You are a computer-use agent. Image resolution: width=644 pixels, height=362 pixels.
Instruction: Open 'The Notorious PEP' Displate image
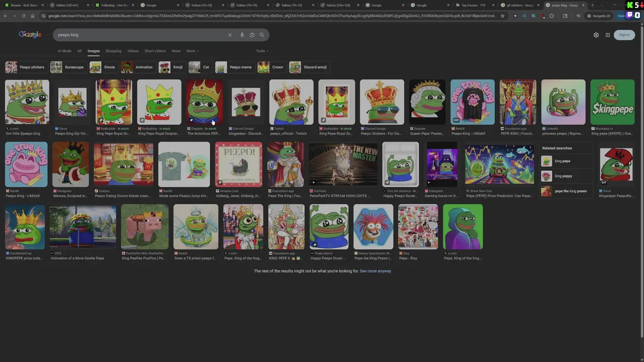click(204, 102)
